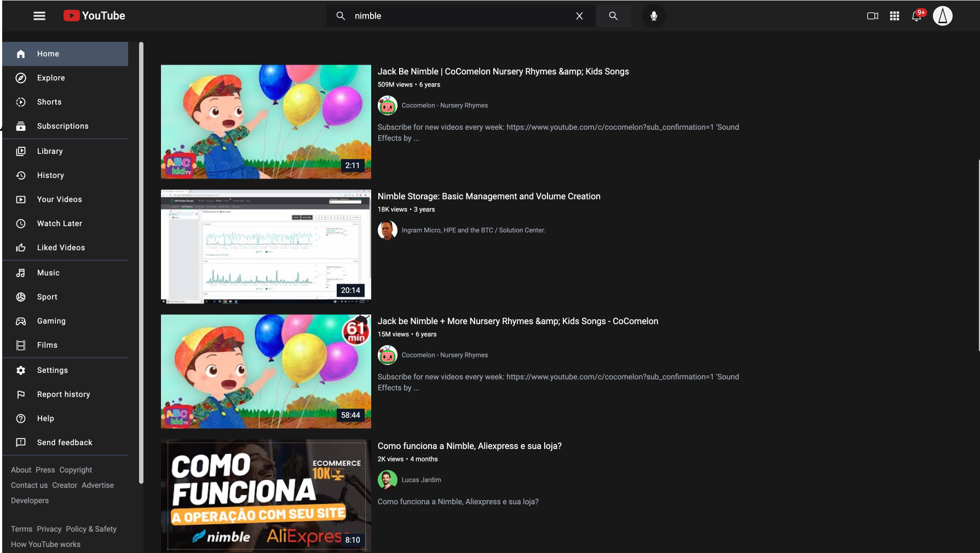Select the Shorts icon in the sidebar

[x=20, y=102]
